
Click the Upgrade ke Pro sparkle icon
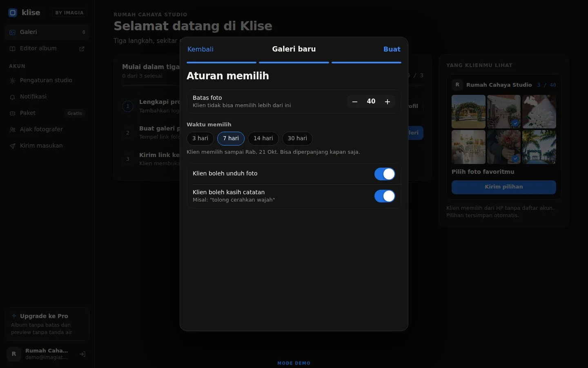click(x=14, y=316)
